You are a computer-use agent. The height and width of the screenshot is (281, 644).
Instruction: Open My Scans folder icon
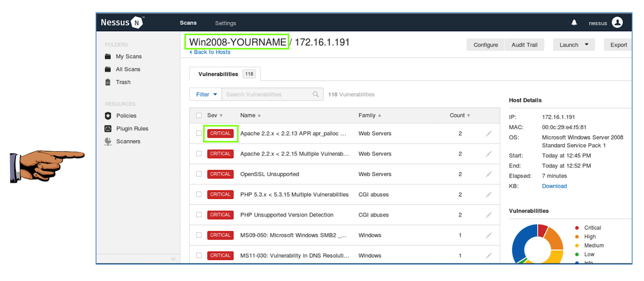(x=108, y=56)
